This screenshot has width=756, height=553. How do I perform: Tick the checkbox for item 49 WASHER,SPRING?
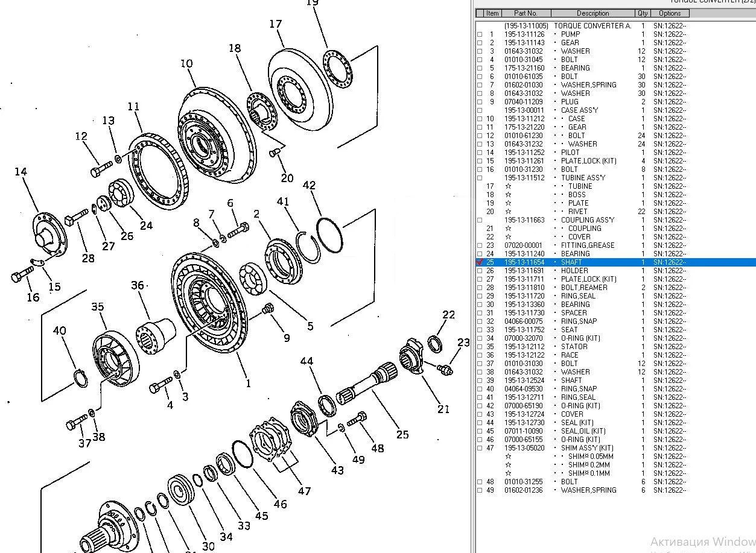point(480,491)
